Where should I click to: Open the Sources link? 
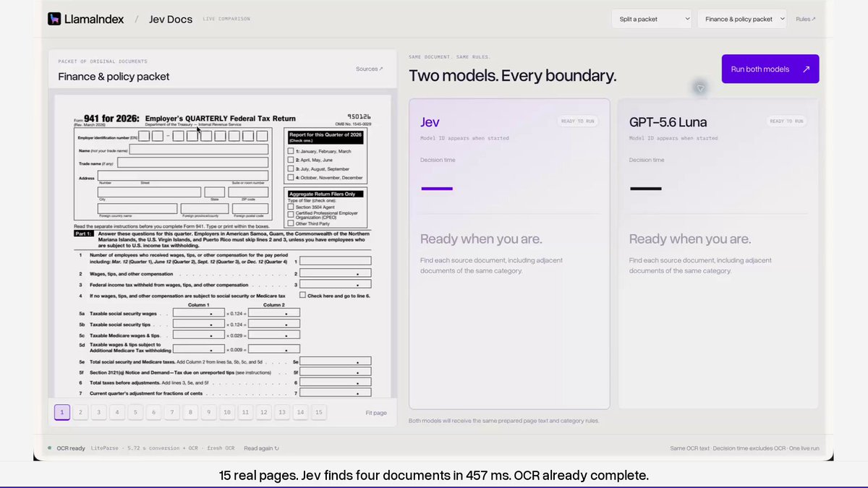pos(369,69)
